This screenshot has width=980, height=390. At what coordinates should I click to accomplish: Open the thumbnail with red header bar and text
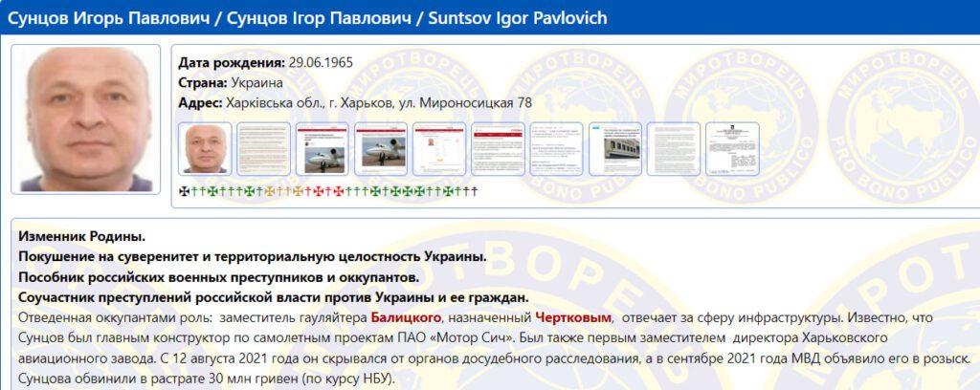tap(498, 148)
